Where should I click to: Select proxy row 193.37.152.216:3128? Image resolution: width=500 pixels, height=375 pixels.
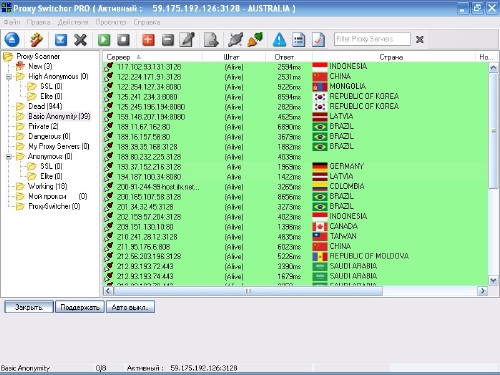(x=295, y=167)
